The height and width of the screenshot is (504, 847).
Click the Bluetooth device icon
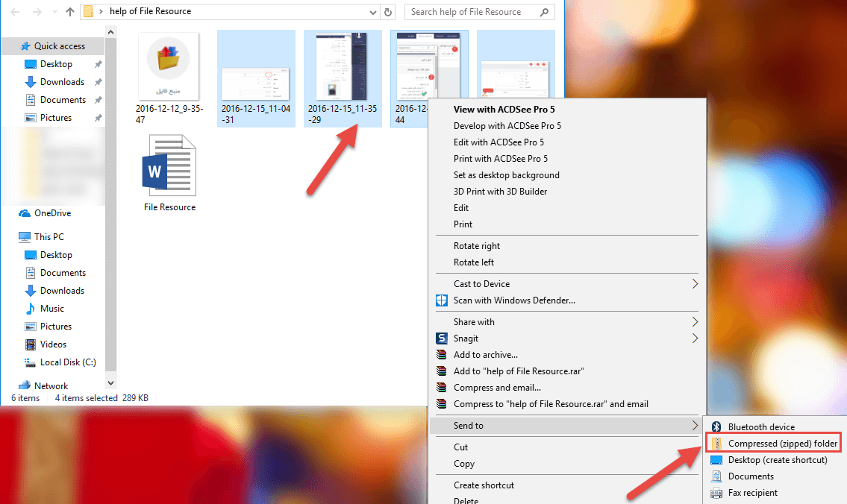pos(716,427)
